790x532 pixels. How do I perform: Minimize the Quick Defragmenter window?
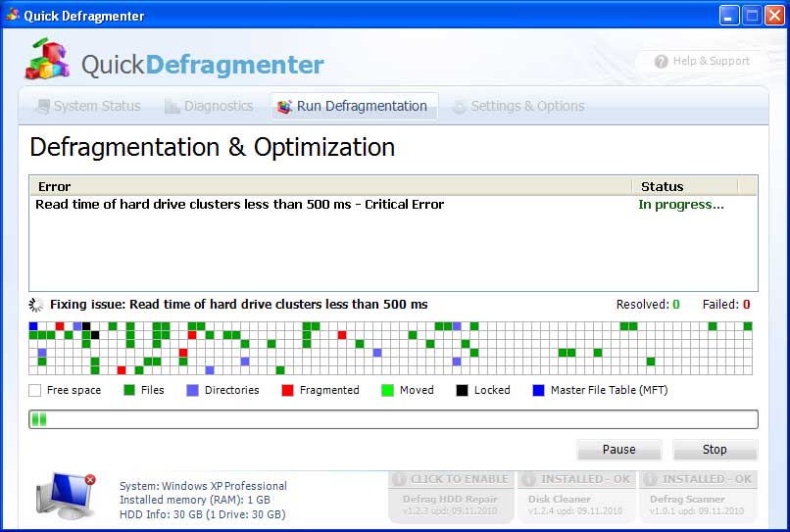coord(728,15)
